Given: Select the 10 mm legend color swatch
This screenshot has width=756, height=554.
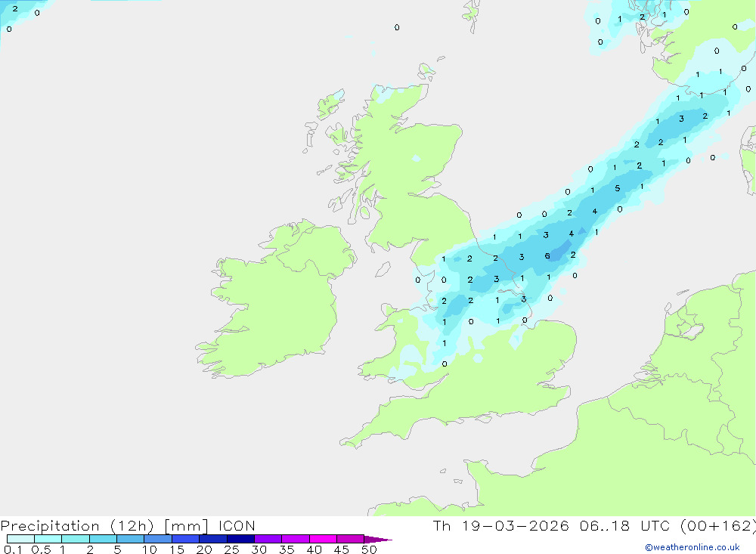Looking at the screenshot, I should 158,539.
